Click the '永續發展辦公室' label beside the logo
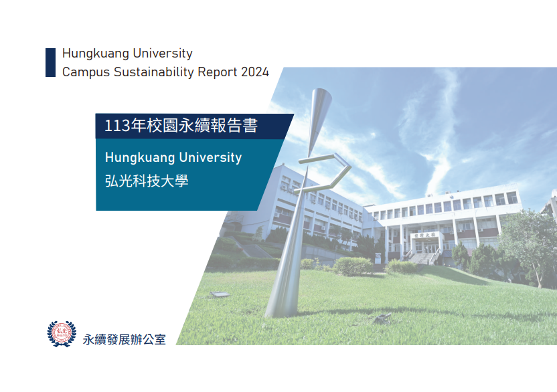 (x=124, y=338)
